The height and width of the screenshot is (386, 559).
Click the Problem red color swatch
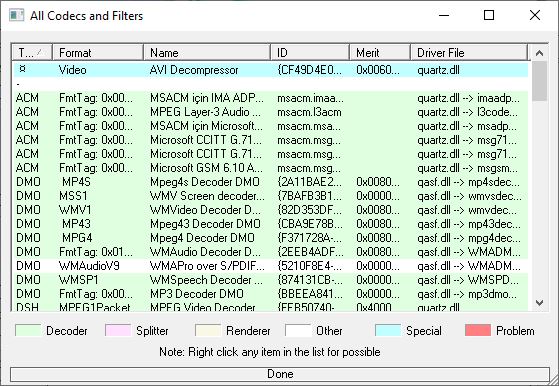(x=478, y=330)
